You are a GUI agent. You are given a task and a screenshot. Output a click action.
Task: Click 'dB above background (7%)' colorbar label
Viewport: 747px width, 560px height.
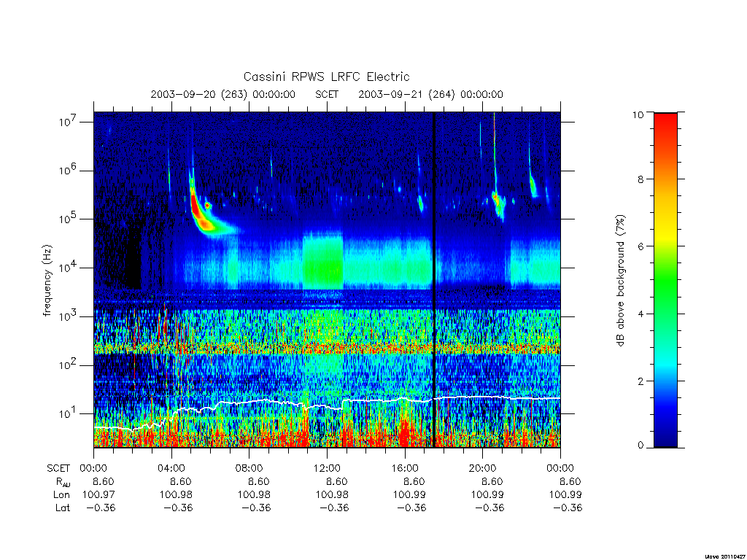coord(620,281)
